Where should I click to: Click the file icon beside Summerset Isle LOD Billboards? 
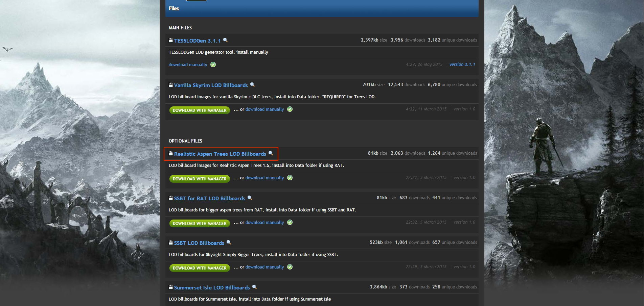pyautogui.click(x=171, y=287)
